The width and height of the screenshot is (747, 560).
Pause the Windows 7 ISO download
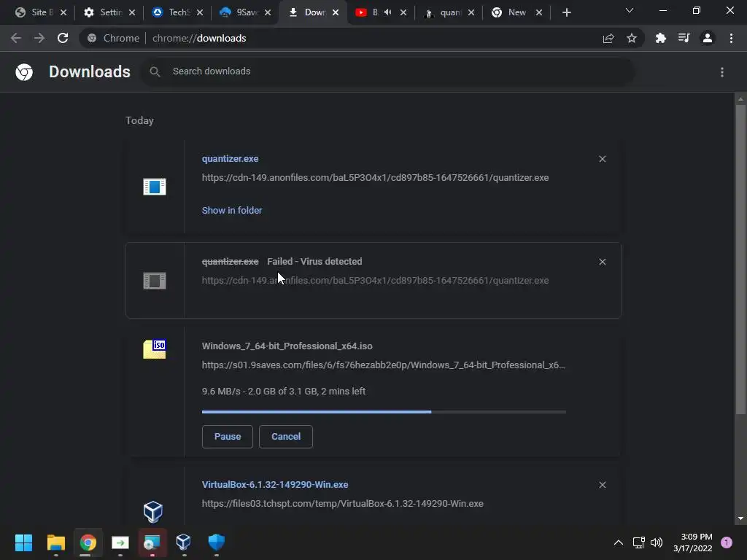point(228,437)
